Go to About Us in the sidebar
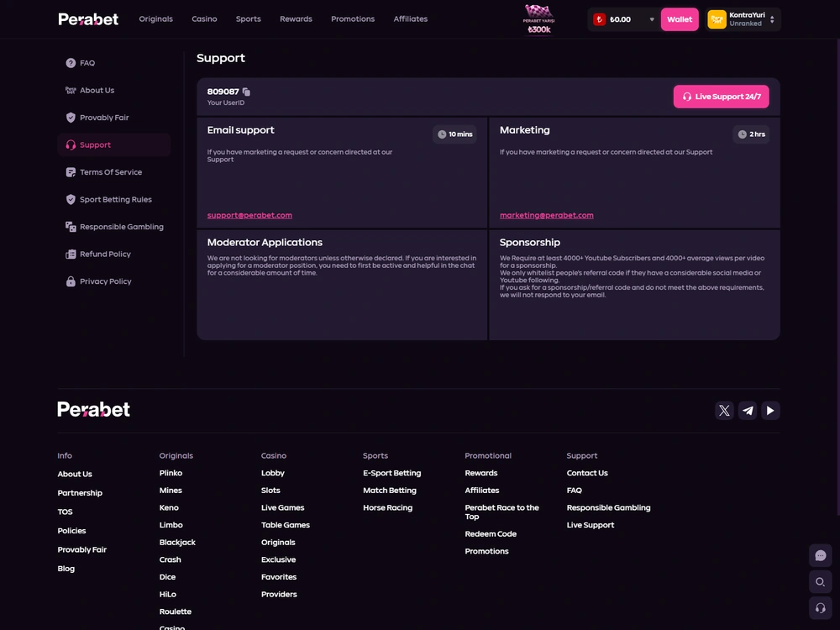Viewport: 840px width, 630px height. tap(114, 90)
